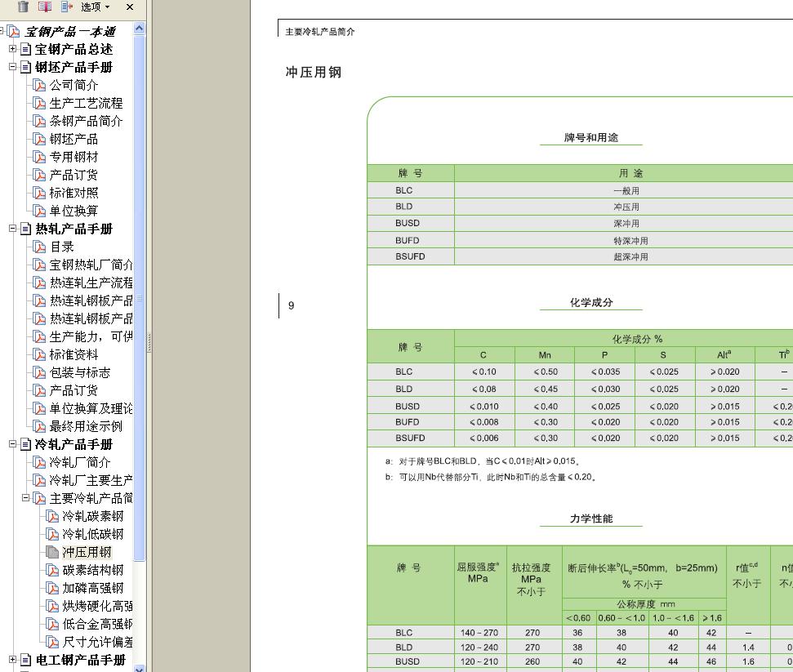Click the 力学性能 section heading

(591, 518)
